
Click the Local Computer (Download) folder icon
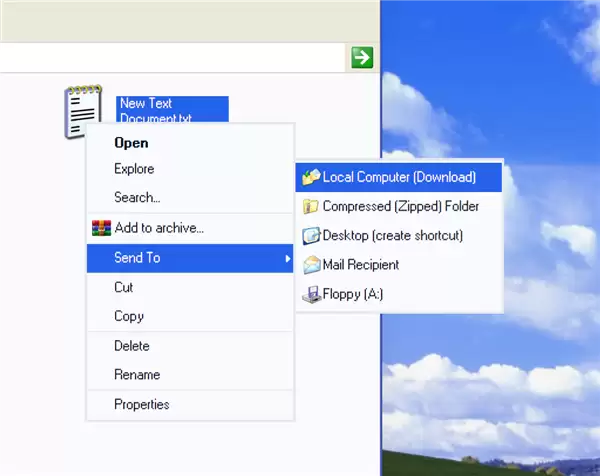point(311,177)
